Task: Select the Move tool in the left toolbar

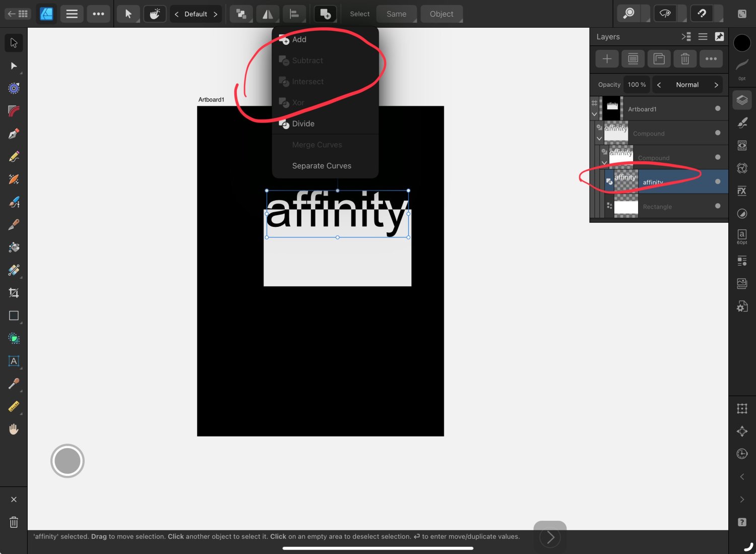Action: [14, 43]
